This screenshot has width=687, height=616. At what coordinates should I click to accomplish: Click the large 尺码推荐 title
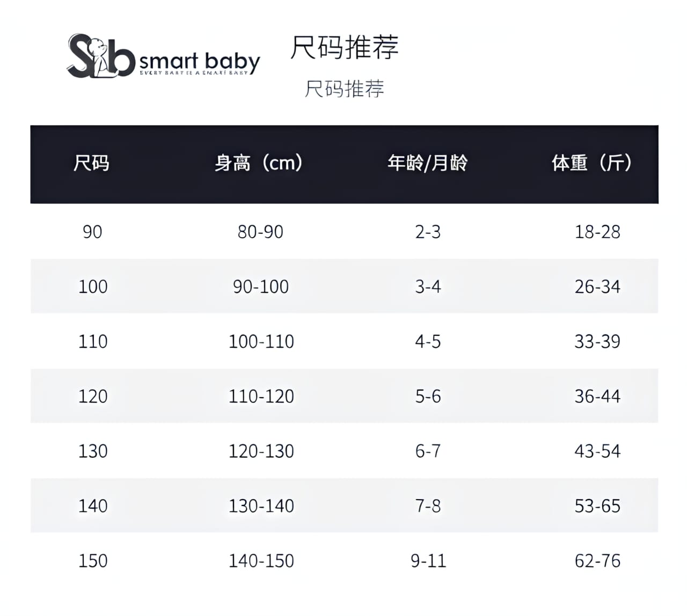coord(345,47)
